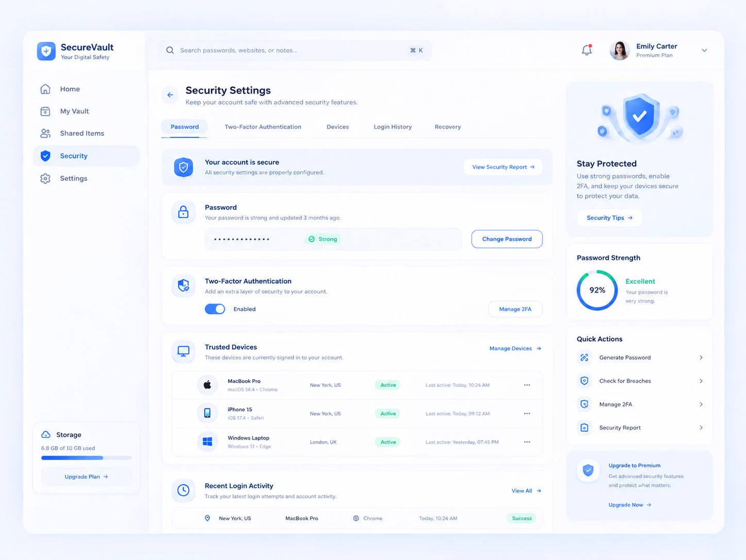Open iPhone 15 more options menu

(x=527, y=413)
